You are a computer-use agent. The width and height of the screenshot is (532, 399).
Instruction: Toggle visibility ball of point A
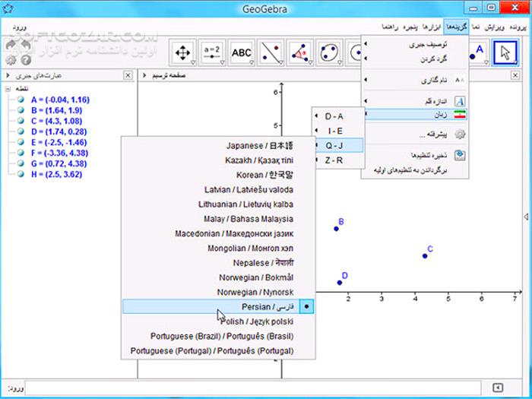pos(21,100)
